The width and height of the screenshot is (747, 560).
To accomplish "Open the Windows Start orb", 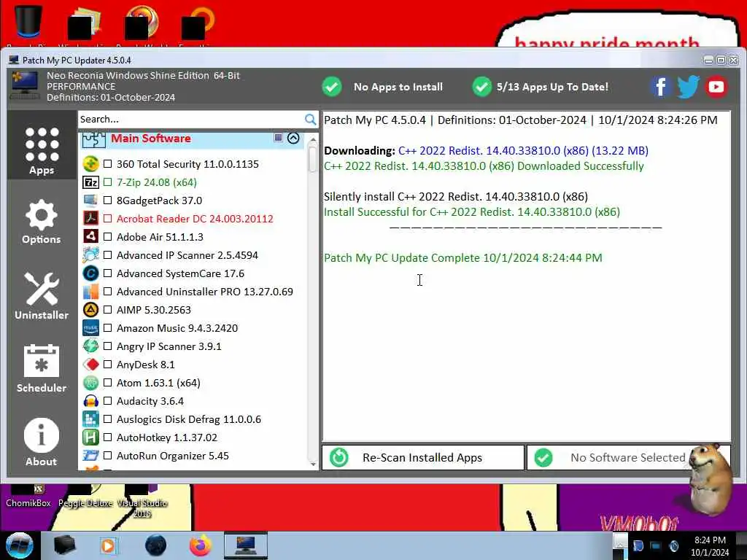I will pyautogui.click(x=20, y=545).
